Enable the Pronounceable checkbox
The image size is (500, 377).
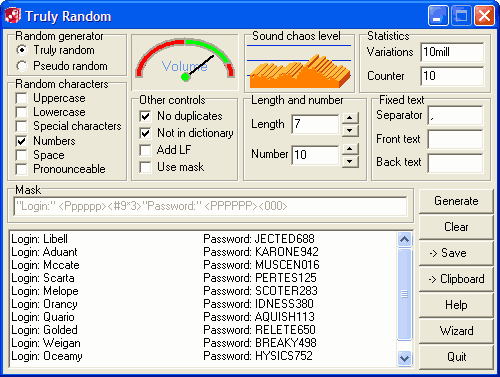pyautogui.click(x=22, y=169)
